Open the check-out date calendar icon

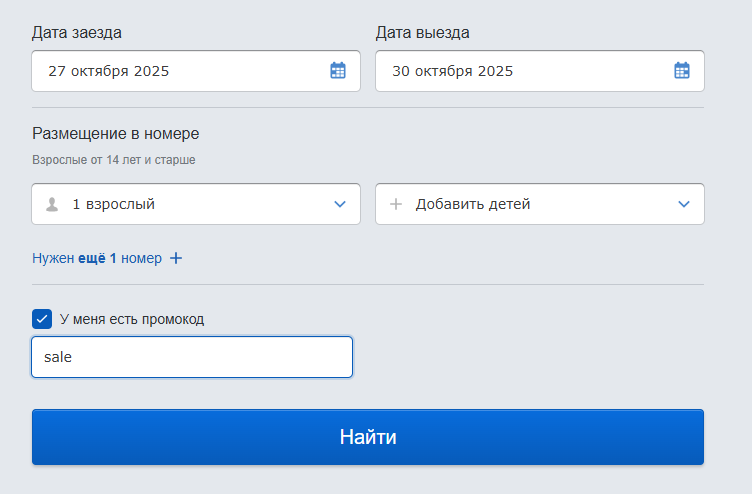pos(682,71)
